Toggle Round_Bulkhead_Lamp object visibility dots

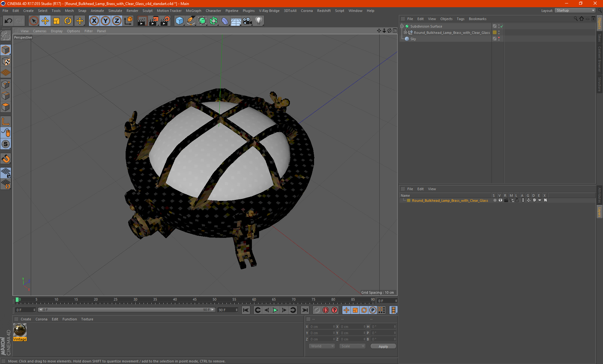coord(499,33)
